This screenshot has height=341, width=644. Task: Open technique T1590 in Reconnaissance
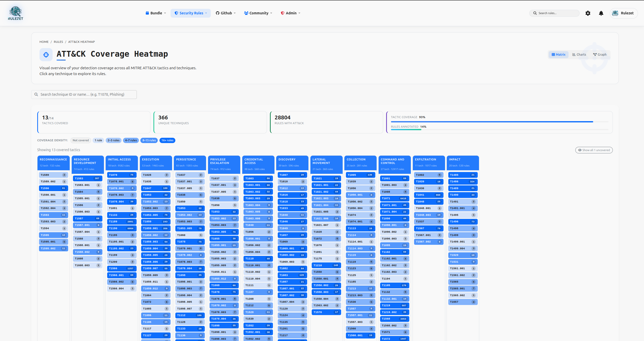(53, 188)
